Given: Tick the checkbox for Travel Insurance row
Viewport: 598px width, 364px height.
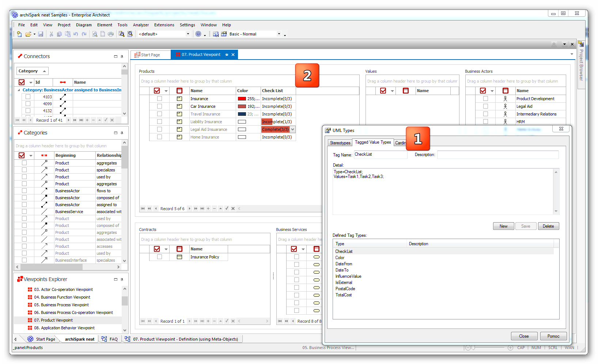Looking at the screenshot, I should (159, 114).
